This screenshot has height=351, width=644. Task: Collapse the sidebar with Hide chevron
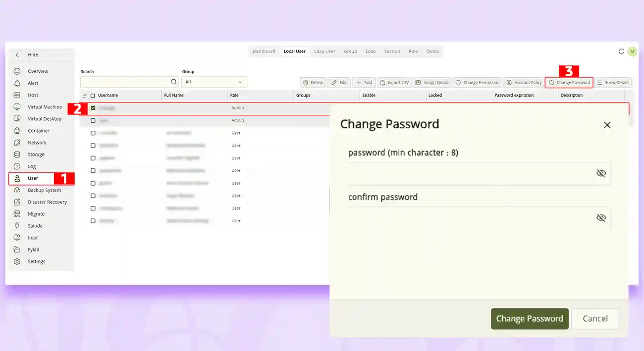(x=17, y=55)
